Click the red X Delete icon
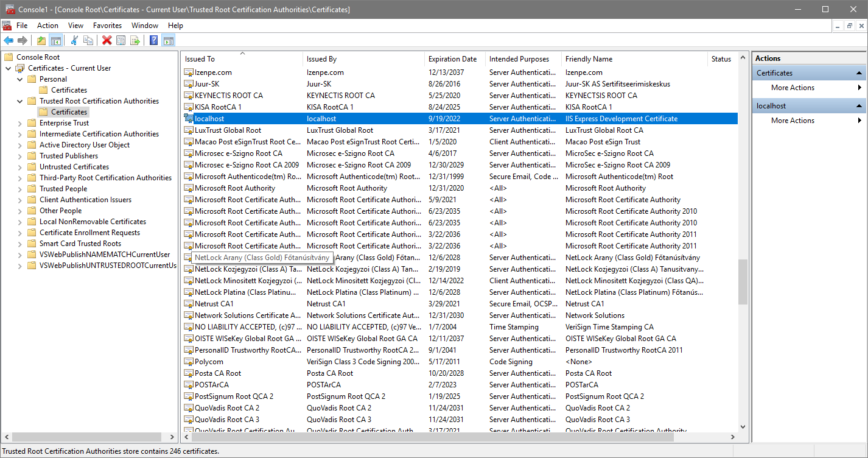The width and height of the screenshot is (868, 458). (x=107, y=40)
